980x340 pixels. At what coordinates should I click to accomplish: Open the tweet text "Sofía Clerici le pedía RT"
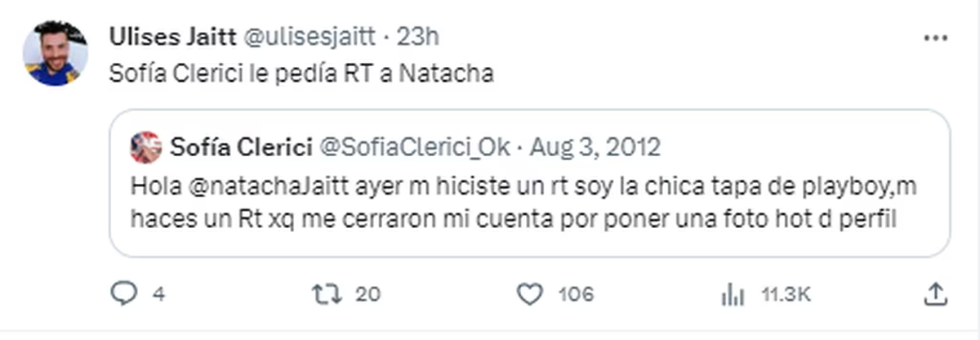pos(301,74)
